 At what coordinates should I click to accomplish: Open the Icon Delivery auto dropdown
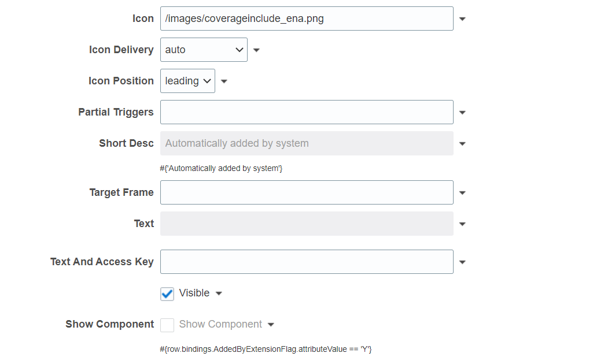coord(204,50)
